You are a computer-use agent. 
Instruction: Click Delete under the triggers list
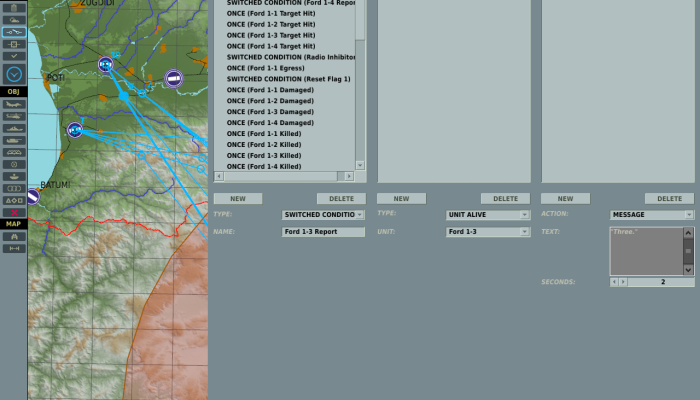(x=342, y=199)
